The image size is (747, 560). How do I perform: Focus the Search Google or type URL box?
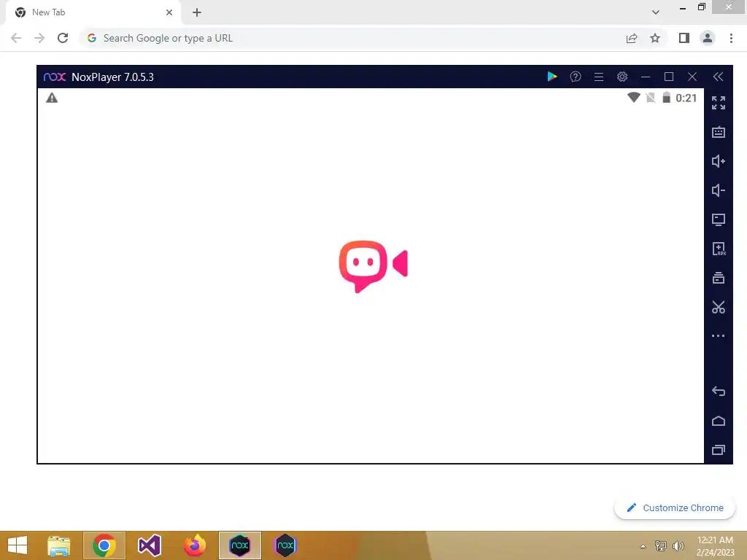click(352, 38)
